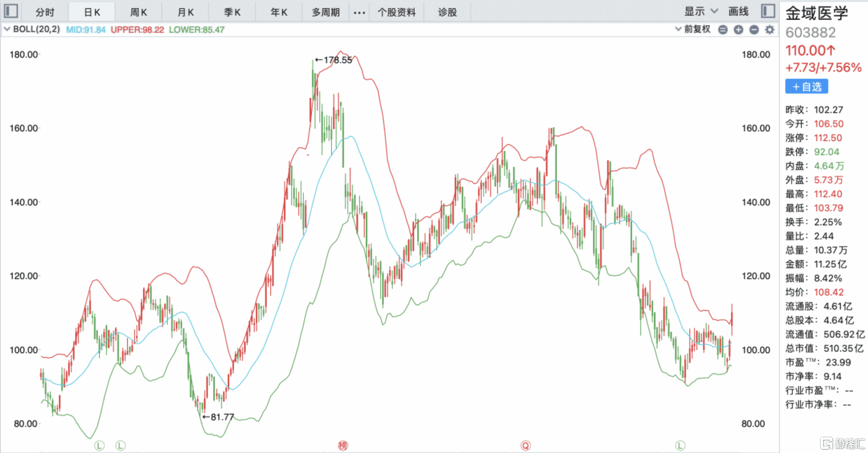Toggle the left sidebar panel icon
868x453 pixels.
11,11
